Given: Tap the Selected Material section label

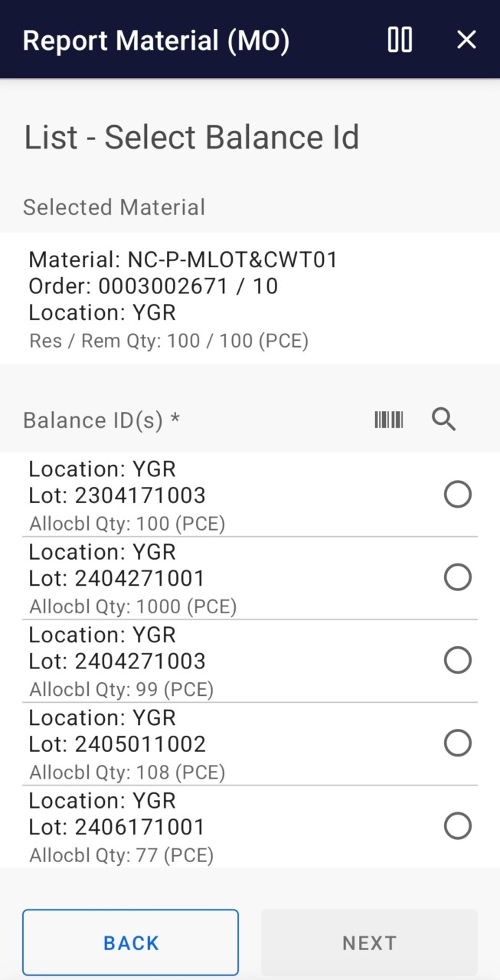Looking at the screenshot, I should 114,207.
